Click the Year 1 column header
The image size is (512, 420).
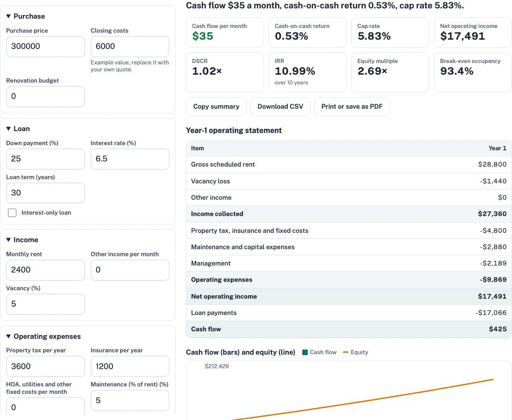tap(498, 148)
